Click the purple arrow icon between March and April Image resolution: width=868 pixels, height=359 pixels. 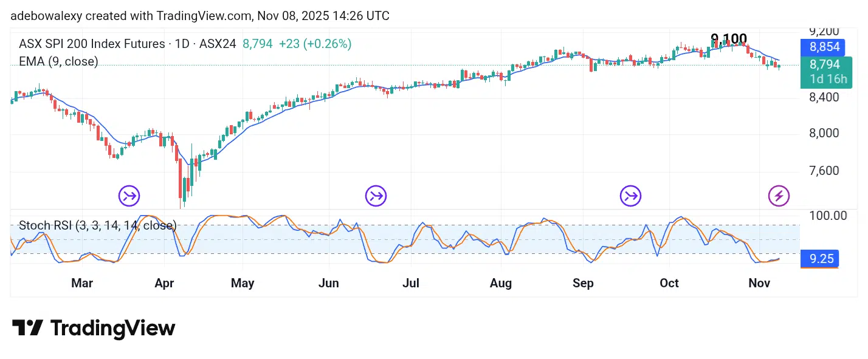click(129, 196)
